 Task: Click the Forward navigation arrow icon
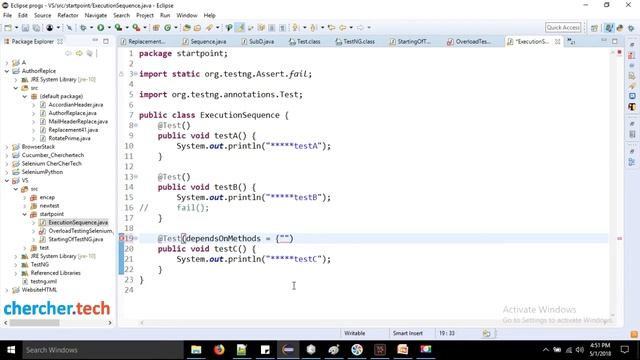coord(360,28)
